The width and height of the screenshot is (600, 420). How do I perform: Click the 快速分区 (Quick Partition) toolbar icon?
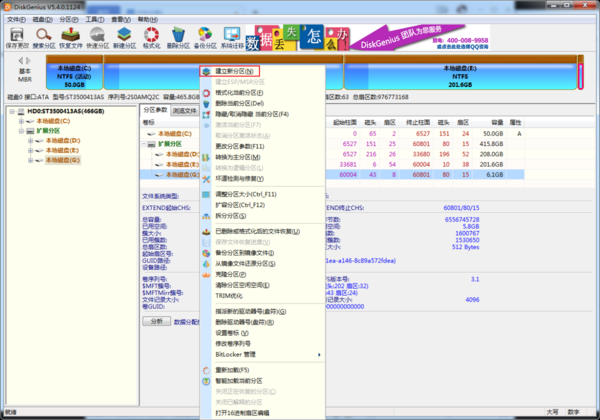tap(99, 38)
